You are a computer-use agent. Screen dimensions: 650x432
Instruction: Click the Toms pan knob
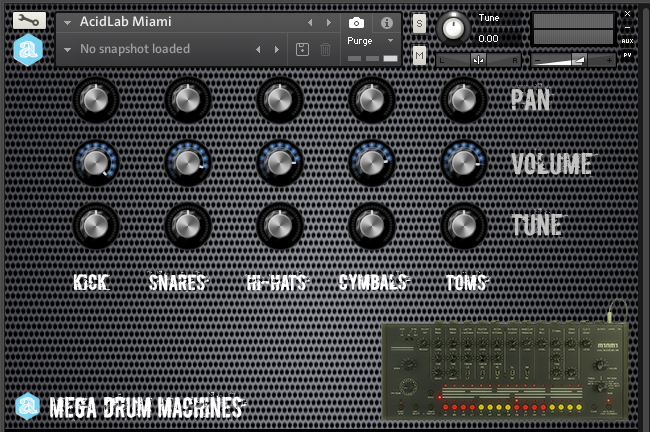464,100
